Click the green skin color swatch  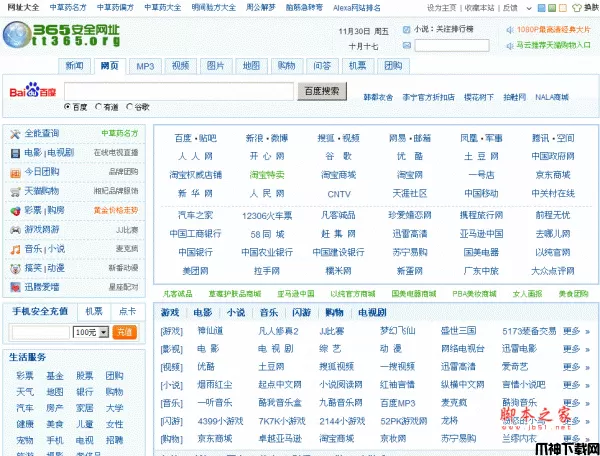(x=552, y=8)
